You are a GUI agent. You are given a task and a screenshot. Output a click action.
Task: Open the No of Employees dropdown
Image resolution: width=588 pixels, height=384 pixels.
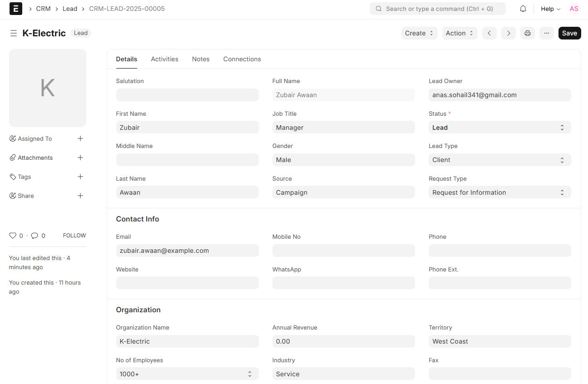coord(187,374)
